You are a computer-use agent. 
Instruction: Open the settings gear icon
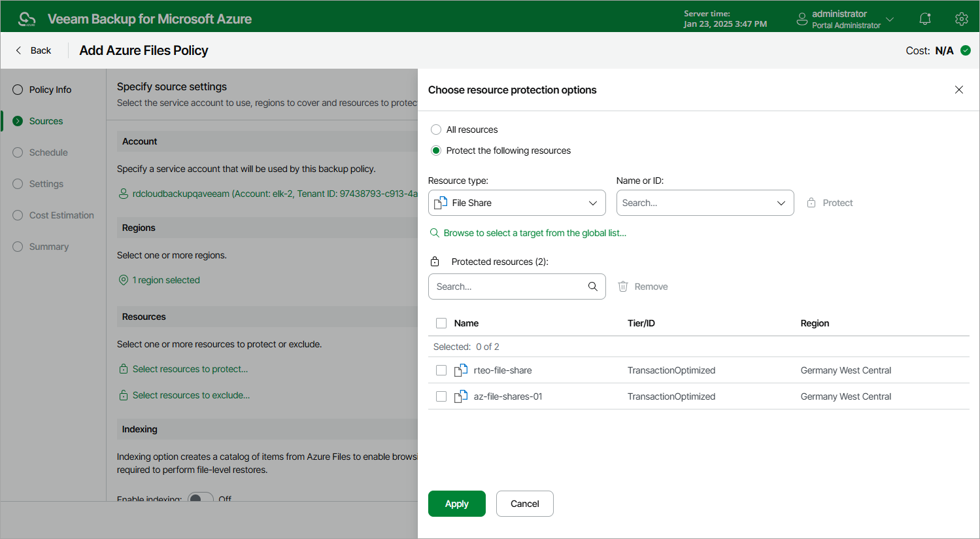961,19
